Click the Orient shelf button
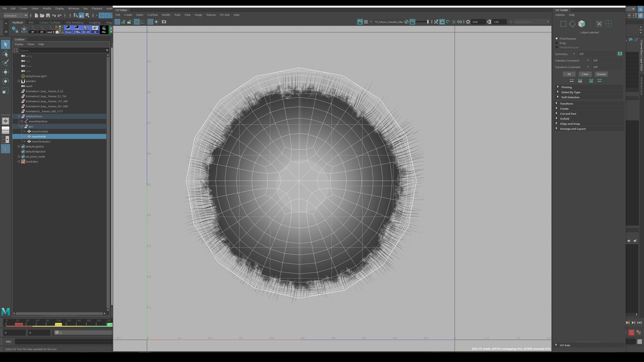 [68, 29]
